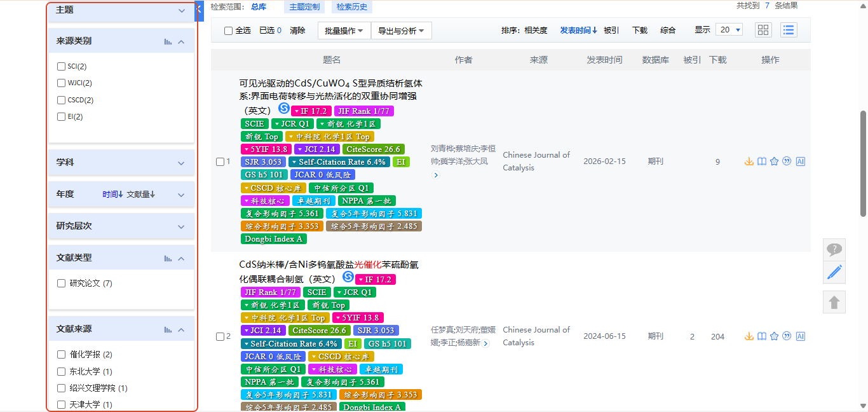This screenshot has height=412, width=868.
Task: Open the 导出与分析 dropdown
Action: coord(402,31)
